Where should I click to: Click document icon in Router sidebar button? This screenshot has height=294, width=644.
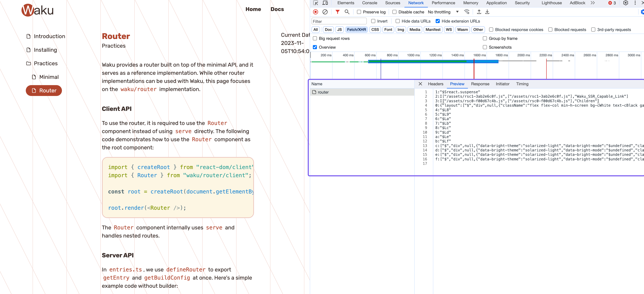tap(34, 91)
